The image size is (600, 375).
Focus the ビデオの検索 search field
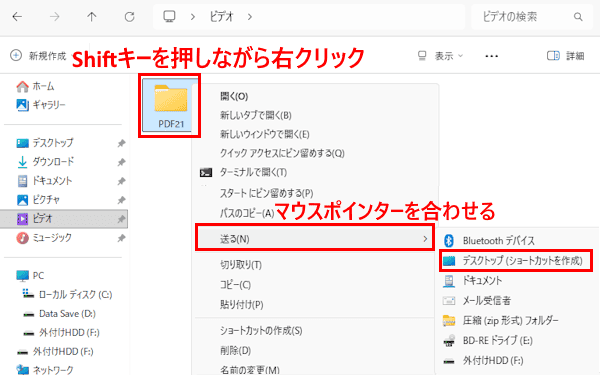coord(532,17)
